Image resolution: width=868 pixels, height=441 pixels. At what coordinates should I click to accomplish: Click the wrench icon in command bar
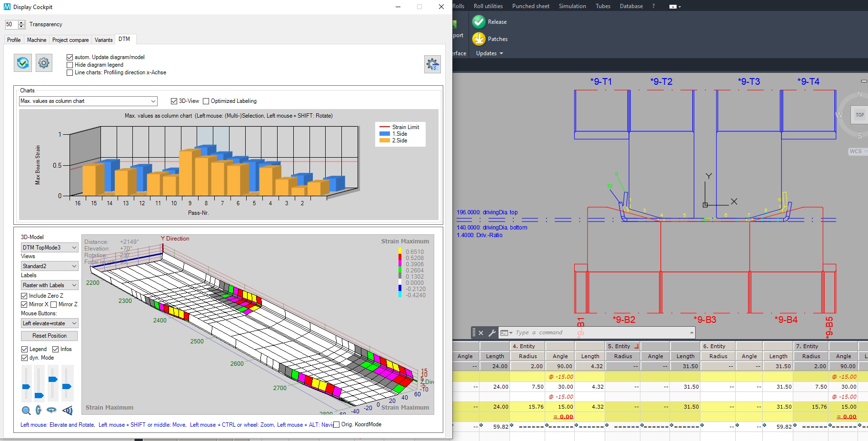(492, 333)
